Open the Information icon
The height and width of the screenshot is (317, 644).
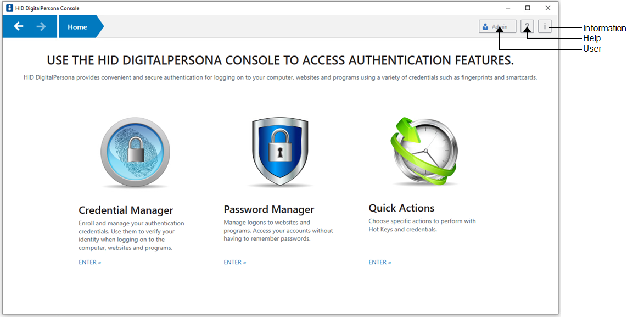[x=545, y=26]
